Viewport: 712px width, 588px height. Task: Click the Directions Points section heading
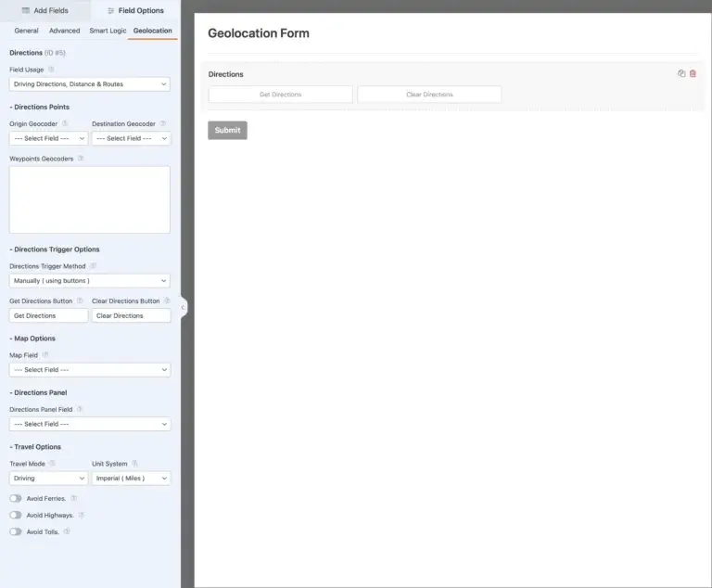coord(40,107)
